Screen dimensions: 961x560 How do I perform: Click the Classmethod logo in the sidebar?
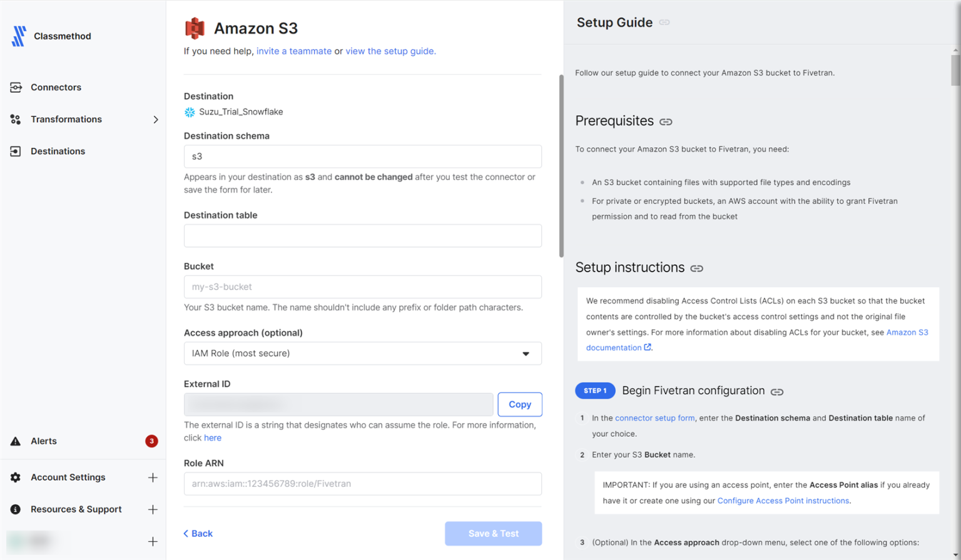(19, 36)
